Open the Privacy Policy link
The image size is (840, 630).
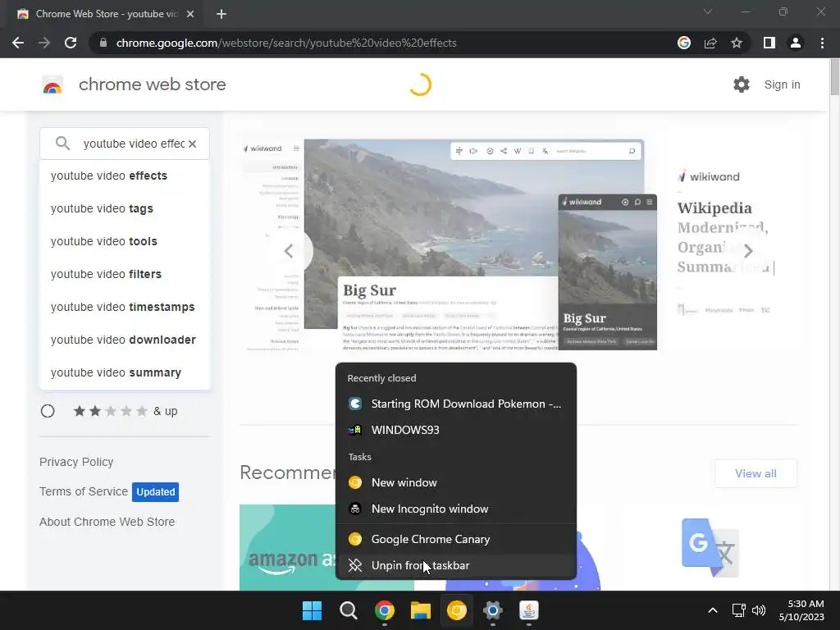(76, 462)
